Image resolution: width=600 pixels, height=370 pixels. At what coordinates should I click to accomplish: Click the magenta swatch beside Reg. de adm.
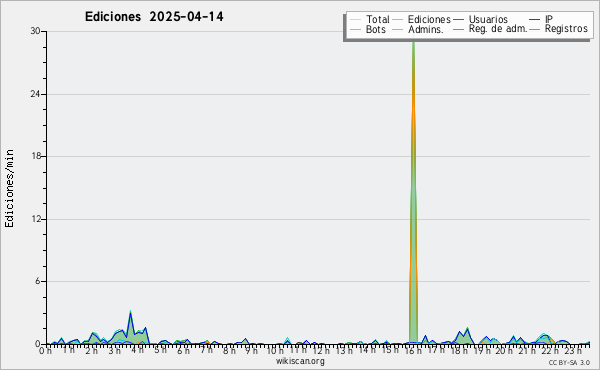click(458, 29)
